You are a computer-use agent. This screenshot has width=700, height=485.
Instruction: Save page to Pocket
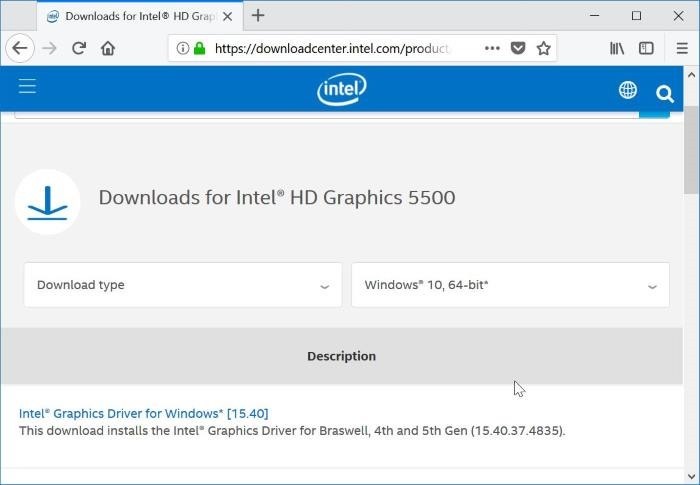click(518, 48)
